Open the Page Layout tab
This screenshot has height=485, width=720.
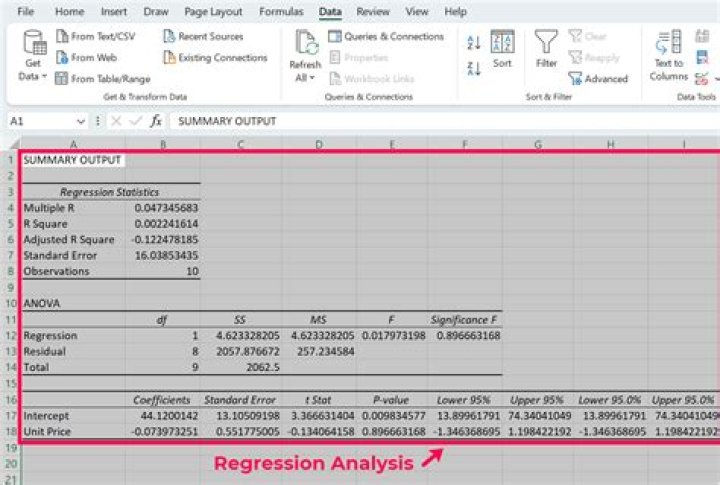(212, 12)
